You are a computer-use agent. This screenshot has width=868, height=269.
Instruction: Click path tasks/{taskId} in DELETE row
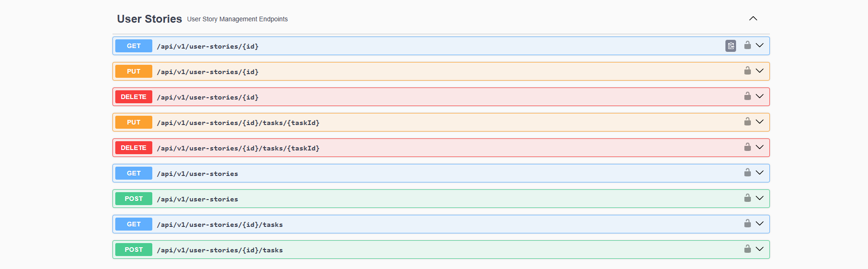pyautogui.click(x=238, y=148)
